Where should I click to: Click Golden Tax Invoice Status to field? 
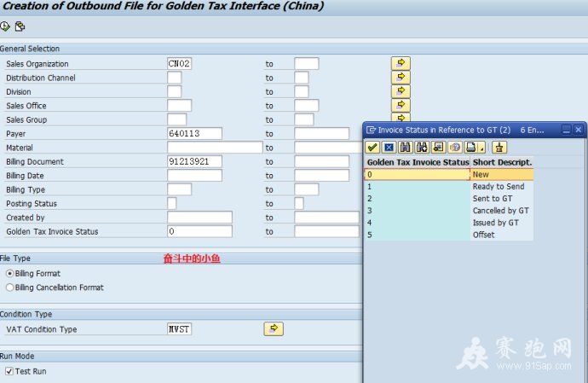327,231
